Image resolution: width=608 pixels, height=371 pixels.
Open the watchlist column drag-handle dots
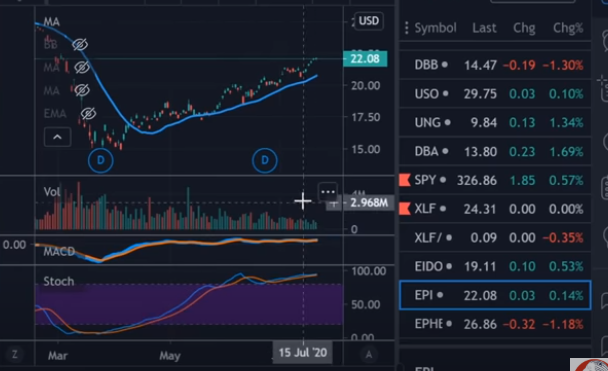coord(406,28)
